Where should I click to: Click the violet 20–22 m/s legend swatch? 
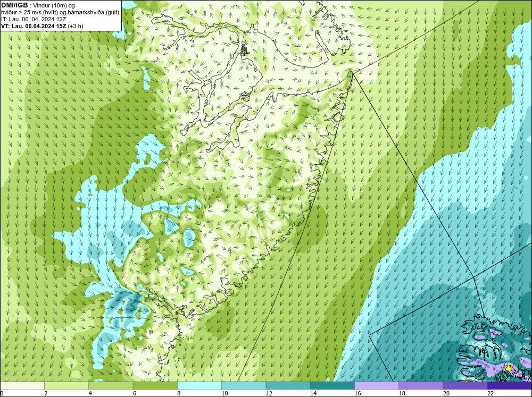tap(465, 386)
